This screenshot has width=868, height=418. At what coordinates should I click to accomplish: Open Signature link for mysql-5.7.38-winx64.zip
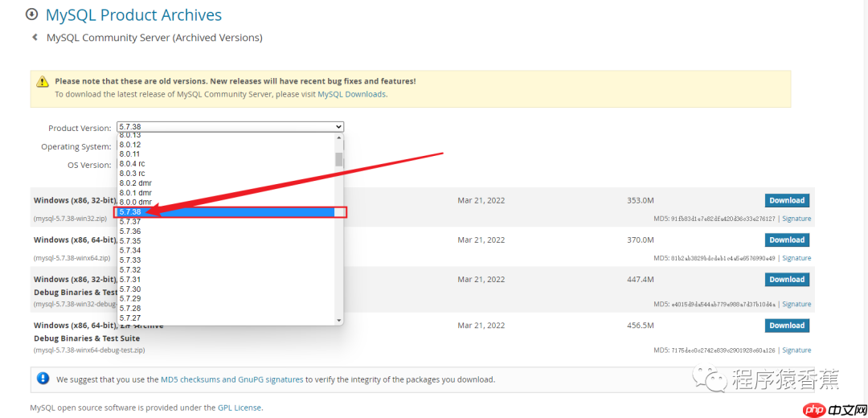click(x=796, y=258)
